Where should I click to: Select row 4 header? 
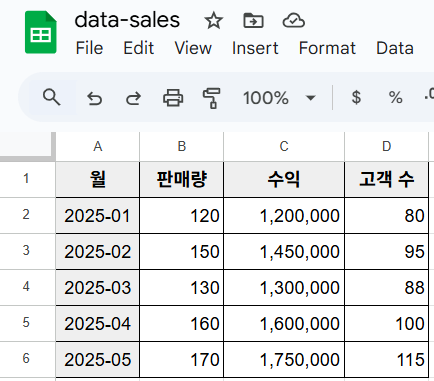click(x=27, y=287)
